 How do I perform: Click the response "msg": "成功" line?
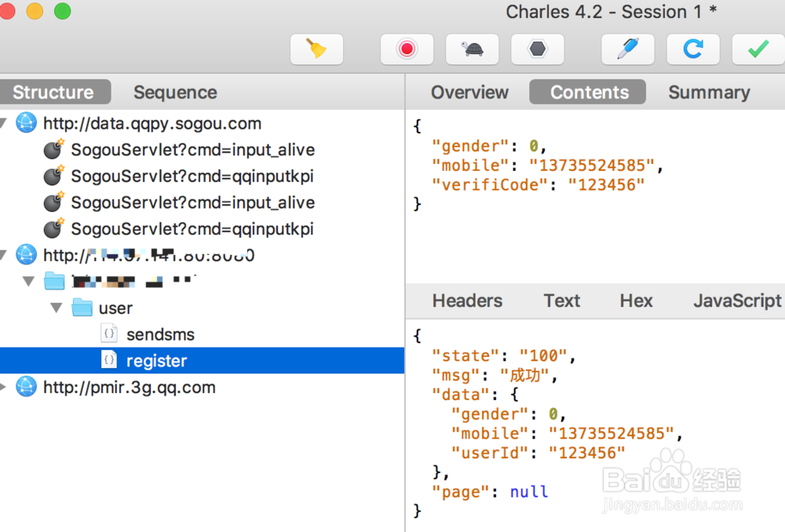[x=495, y=375]
